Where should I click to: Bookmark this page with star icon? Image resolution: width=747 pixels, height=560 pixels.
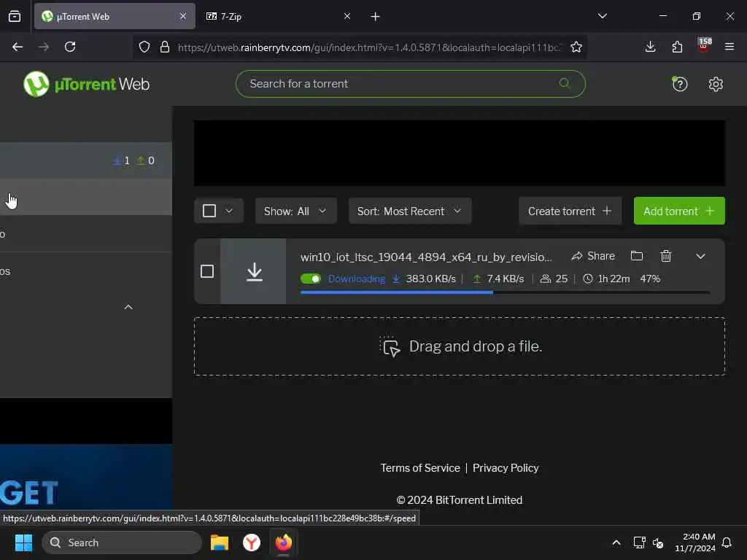[576, 47]
